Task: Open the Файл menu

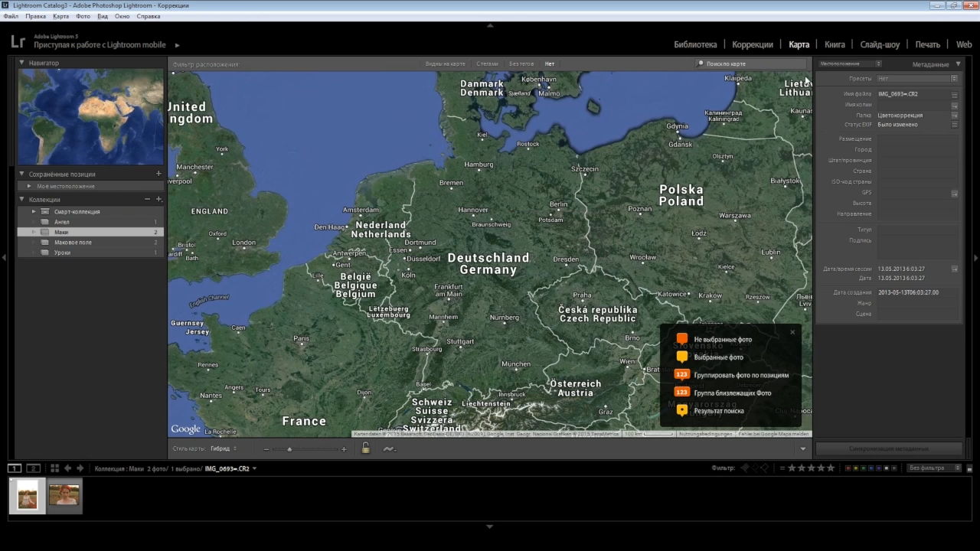Action: click(x=11, y=16)
